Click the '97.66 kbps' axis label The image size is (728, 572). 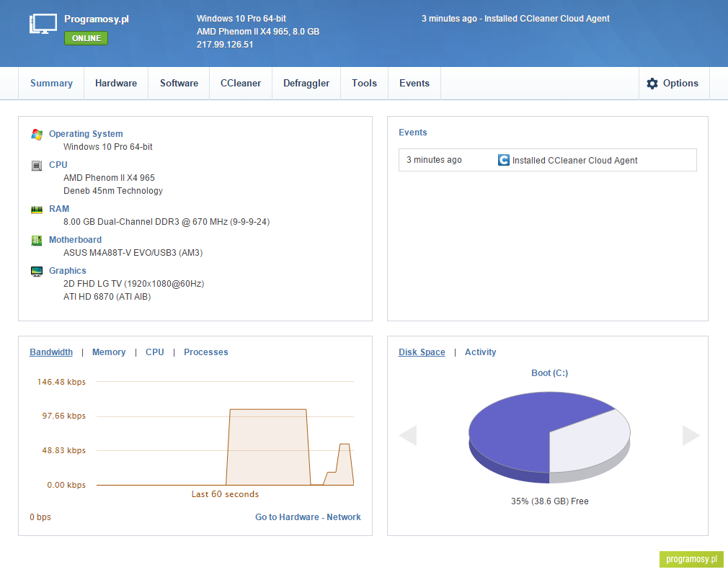click(x=63, y=416)
